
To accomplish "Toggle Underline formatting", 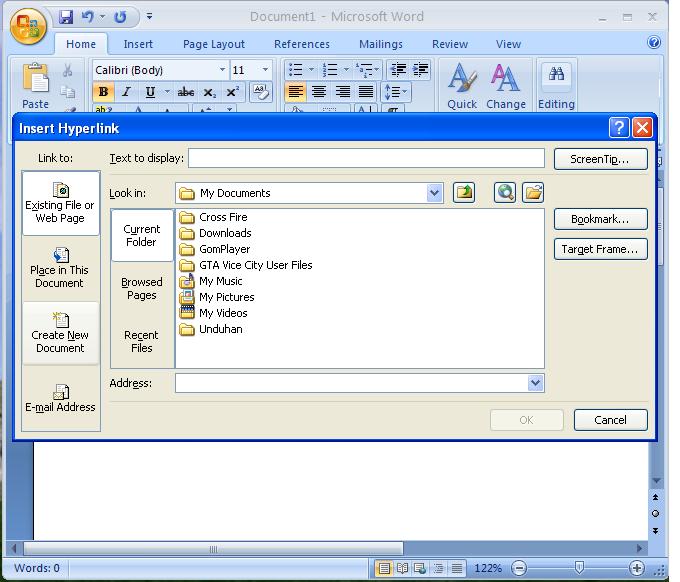I will tap(150, 92).
